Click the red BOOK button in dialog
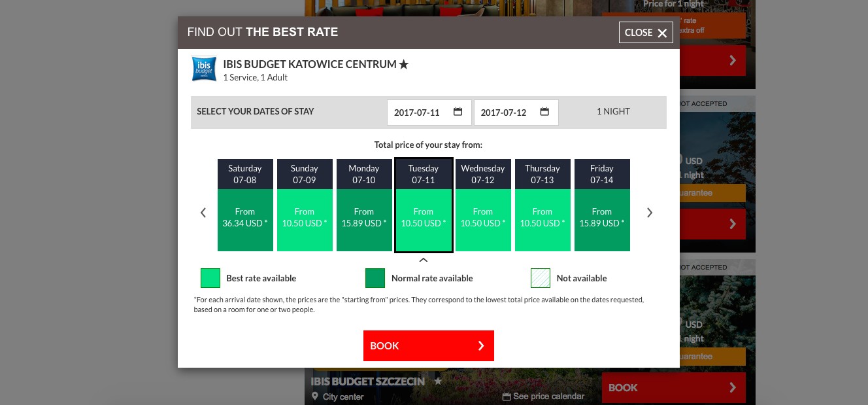This screenshot has height=405, width=868. 429,345
